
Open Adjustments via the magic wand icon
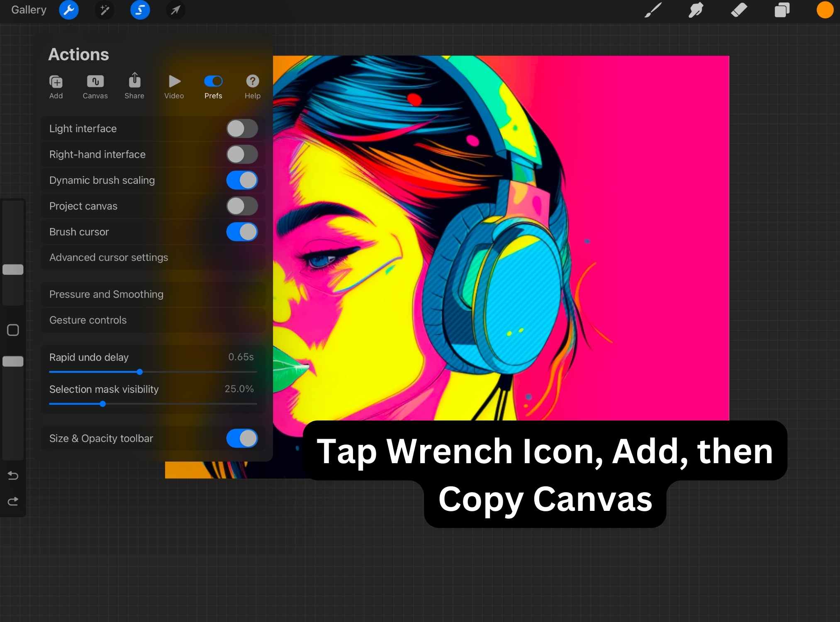[105, 10]
